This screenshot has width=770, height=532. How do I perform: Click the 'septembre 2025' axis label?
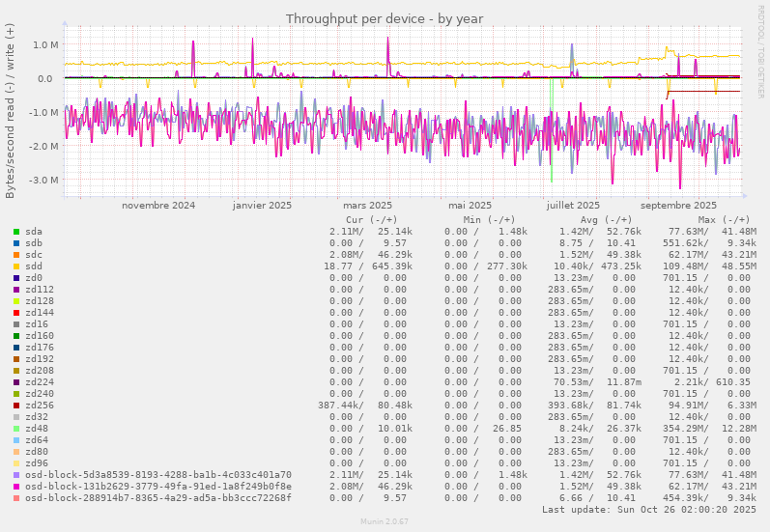tap(678, 206)
